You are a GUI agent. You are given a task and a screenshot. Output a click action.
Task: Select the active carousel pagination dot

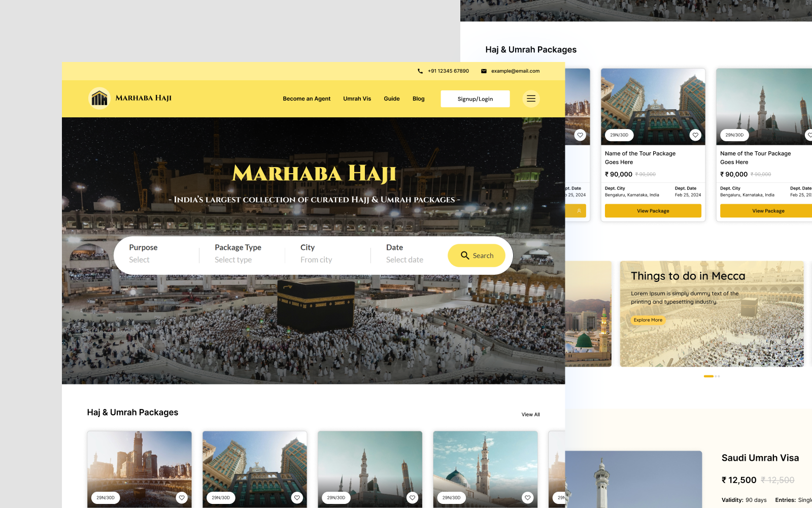[x=707, y=376]
